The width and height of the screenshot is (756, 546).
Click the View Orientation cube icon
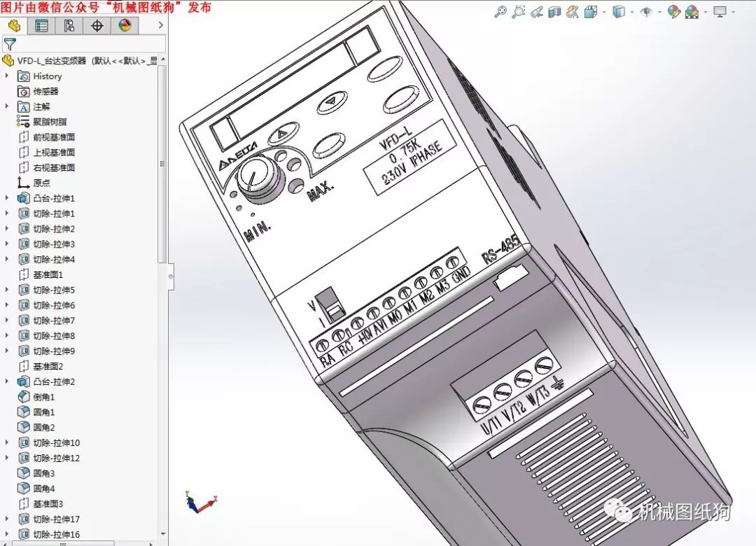click(x=591, y=12)
